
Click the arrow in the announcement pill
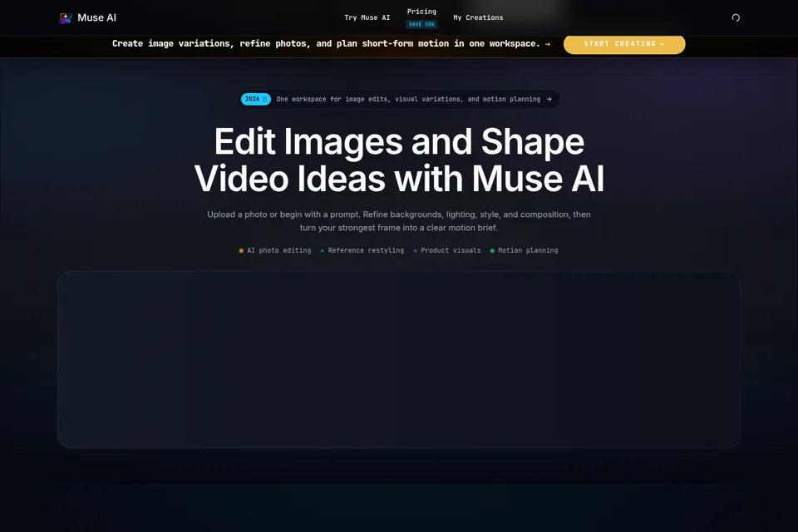(x=549, y=99)
